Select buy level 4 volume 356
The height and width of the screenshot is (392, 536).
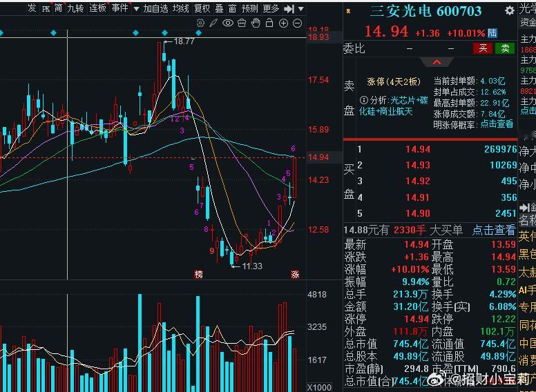(x=509, y=197)
